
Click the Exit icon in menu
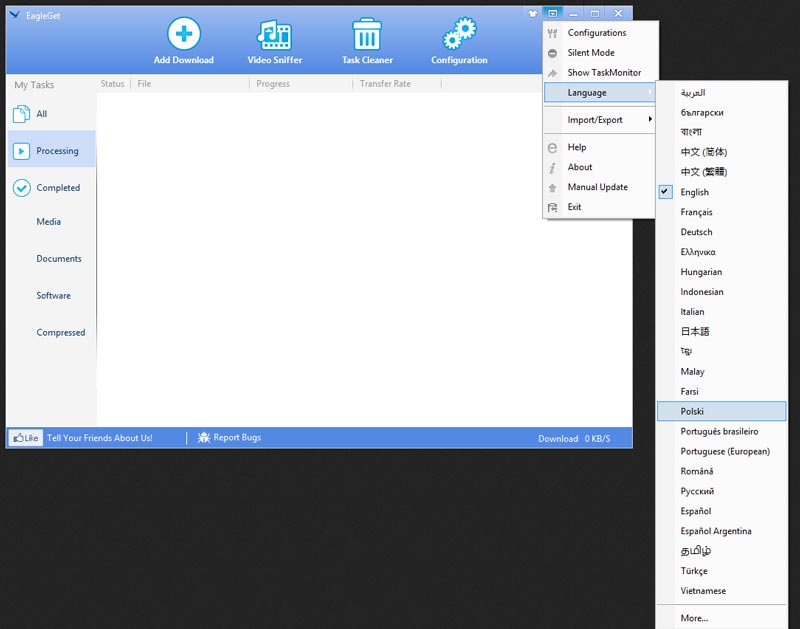[552, 207]
